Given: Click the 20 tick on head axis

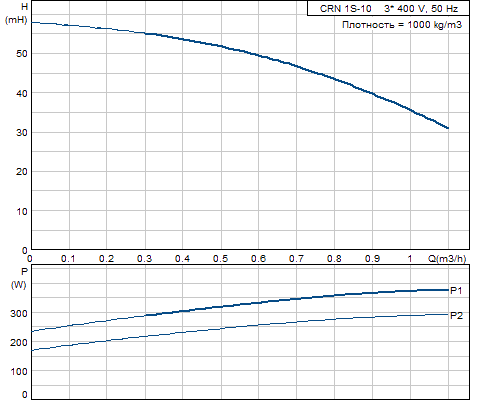Looking at the screenshot, I should (x=22, y=172).
